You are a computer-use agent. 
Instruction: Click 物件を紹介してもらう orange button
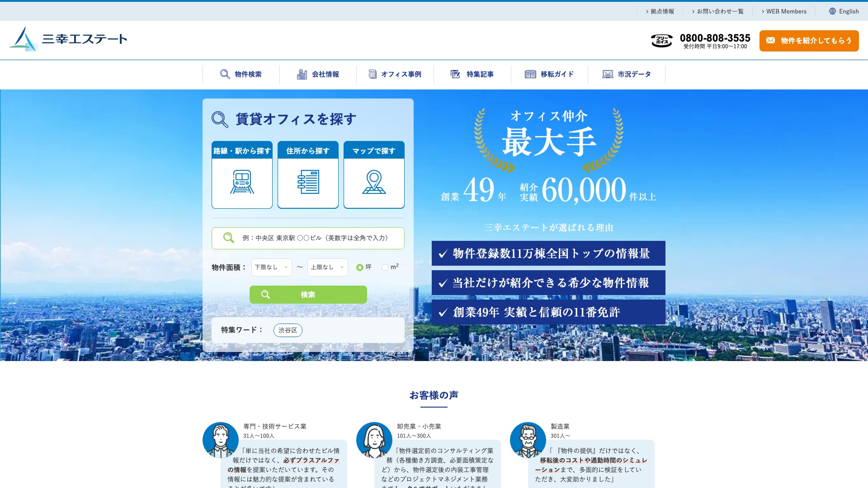pos(809,41)
